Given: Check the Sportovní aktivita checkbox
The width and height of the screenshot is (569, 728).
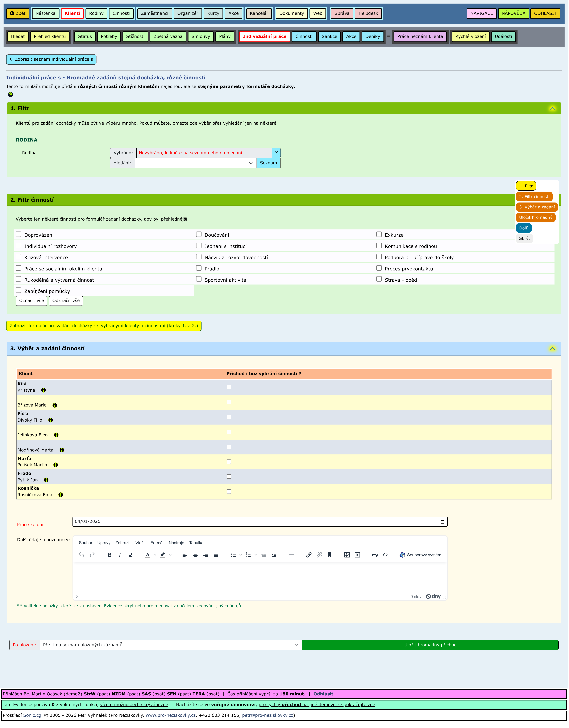Looking at the screenshot, I should (199, 279).
